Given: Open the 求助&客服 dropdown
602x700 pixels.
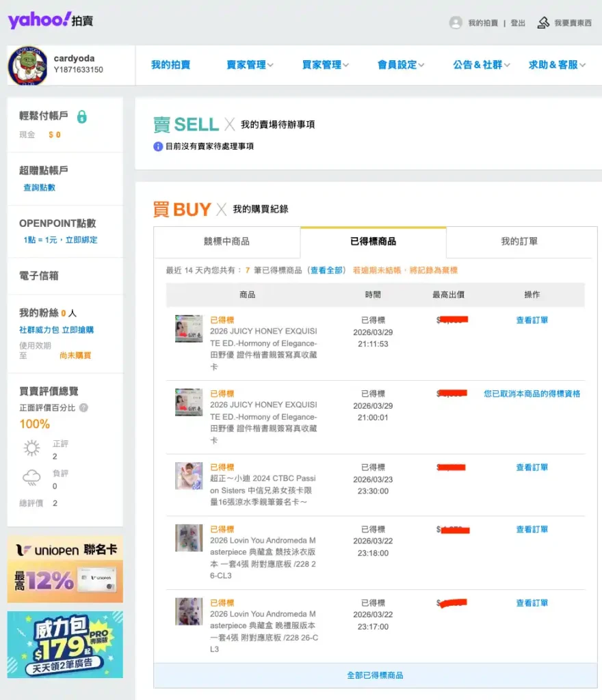Looking at the screenshot, I should tap(557, 65).
